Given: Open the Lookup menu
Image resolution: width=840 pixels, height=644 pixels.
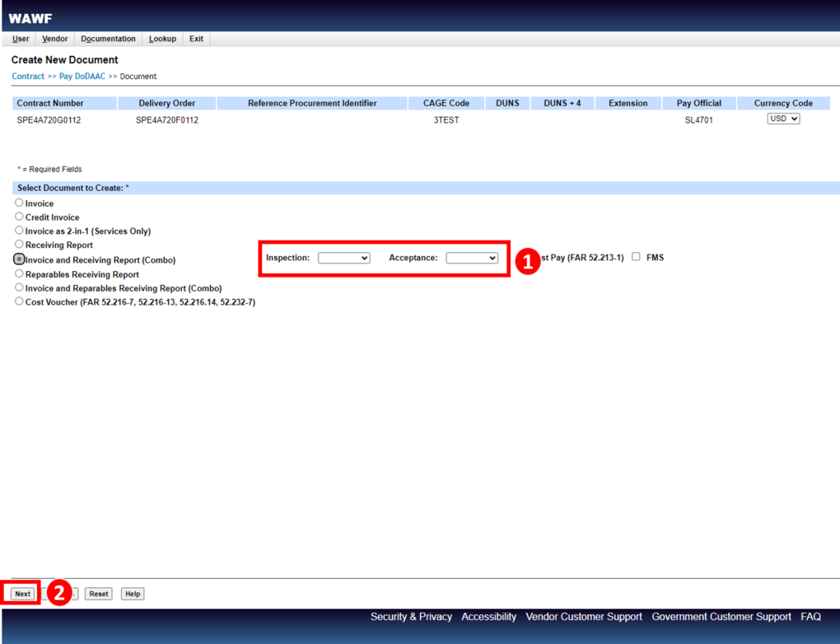Looking at the screenshot, I should pyautogui.click(x=162, y=39).
